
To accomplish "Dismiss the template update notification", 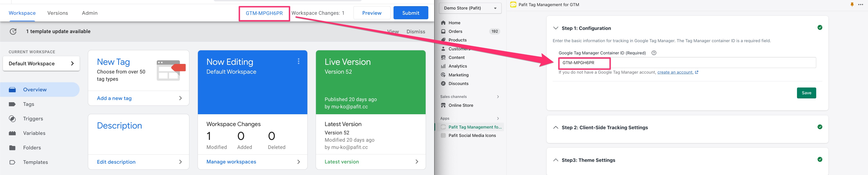I will (416, 32).
